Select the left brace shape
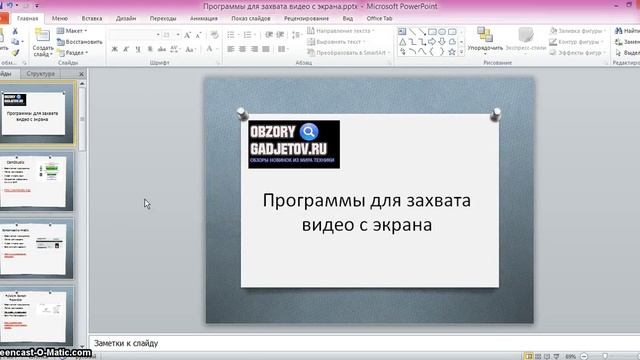This screenshot has height=360, width=640. [432, 52]
